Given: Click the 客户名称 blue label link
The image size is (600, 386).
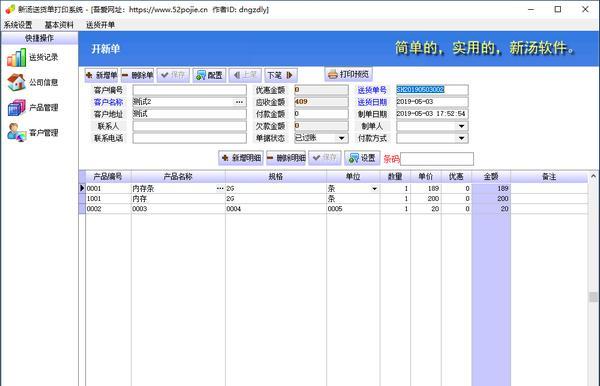Looking at the screenshot, I should click(x=108, y=103).
